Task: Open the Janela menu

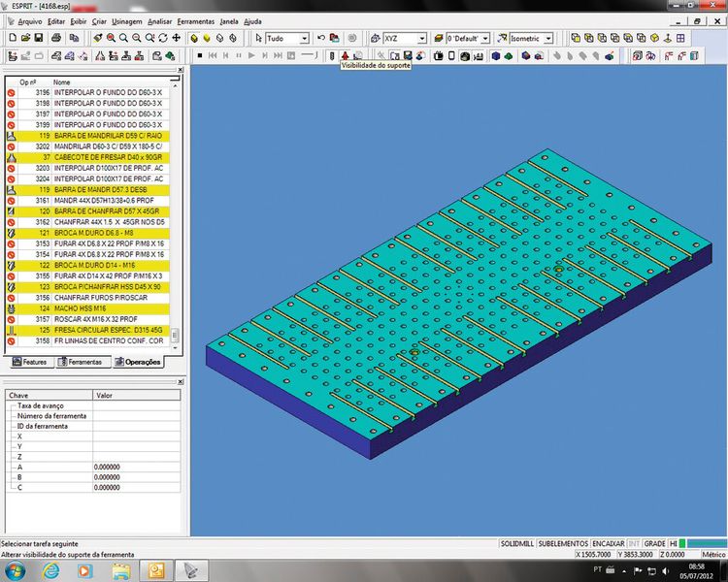Action: (x=229, y=21)
